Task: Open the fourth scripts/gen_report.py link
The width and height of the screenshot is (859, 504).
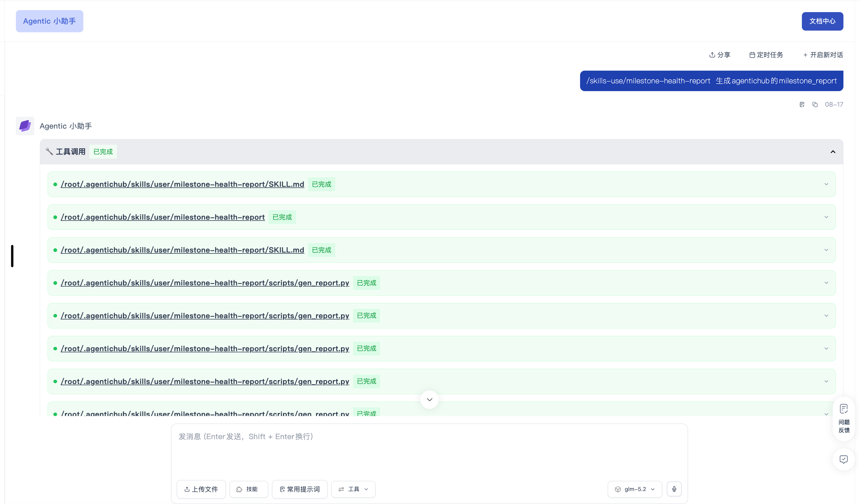Action: [x=205, y=381]
